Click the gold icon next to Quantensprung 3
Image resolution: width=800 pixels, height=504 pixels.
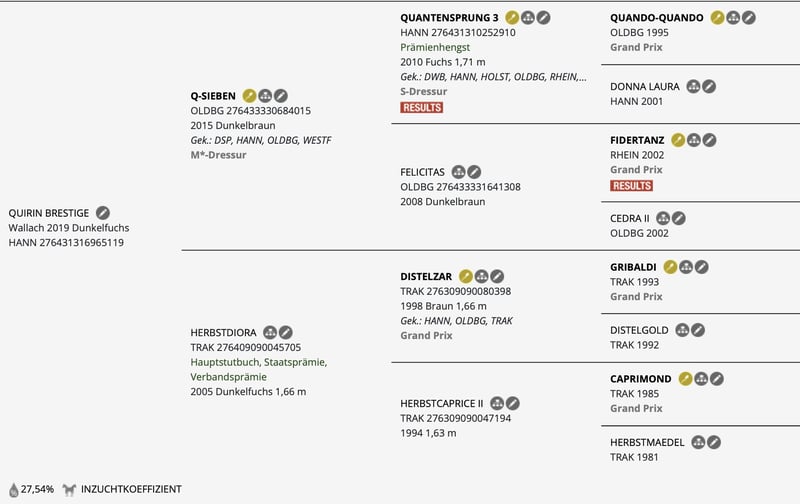click(512, 17)
